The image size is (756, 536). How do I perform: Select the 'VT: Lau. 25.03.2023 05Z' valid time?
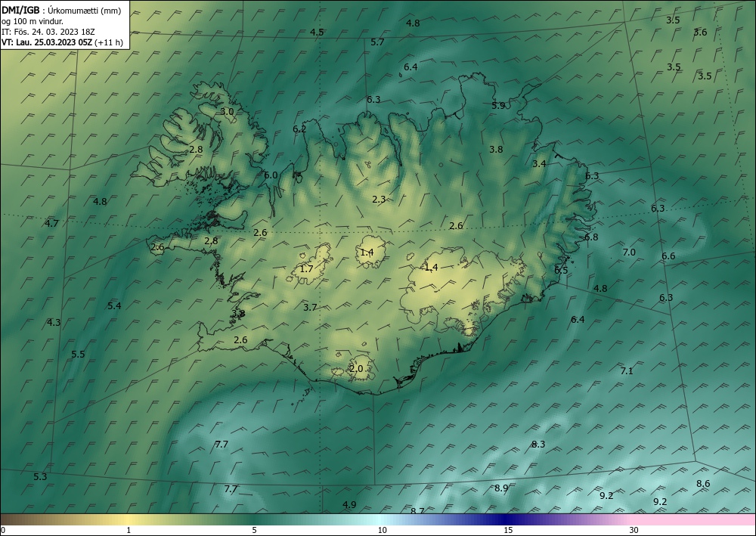pyautogui.click(x=47, y=42)
